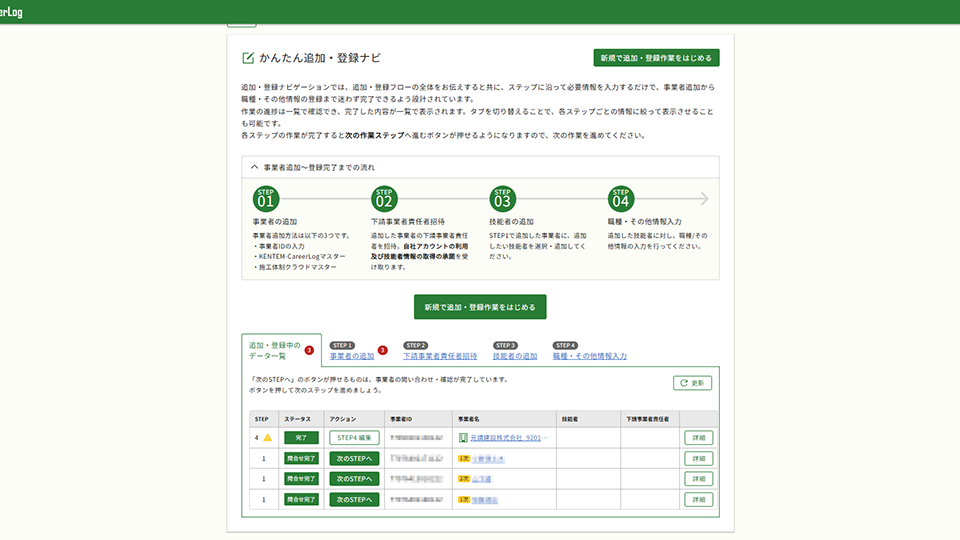Screen dimensions: 960x540
Task: Click the STEP 02 circle icon
Action: (384, 199)
